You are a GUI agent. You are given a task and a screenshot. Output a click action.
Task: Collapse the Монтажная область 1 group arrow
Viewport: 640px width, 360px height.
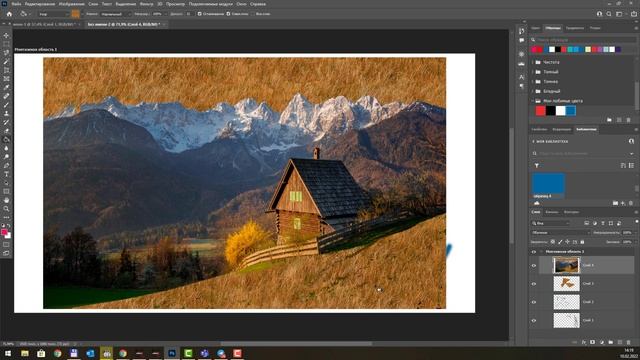[541, 252]
